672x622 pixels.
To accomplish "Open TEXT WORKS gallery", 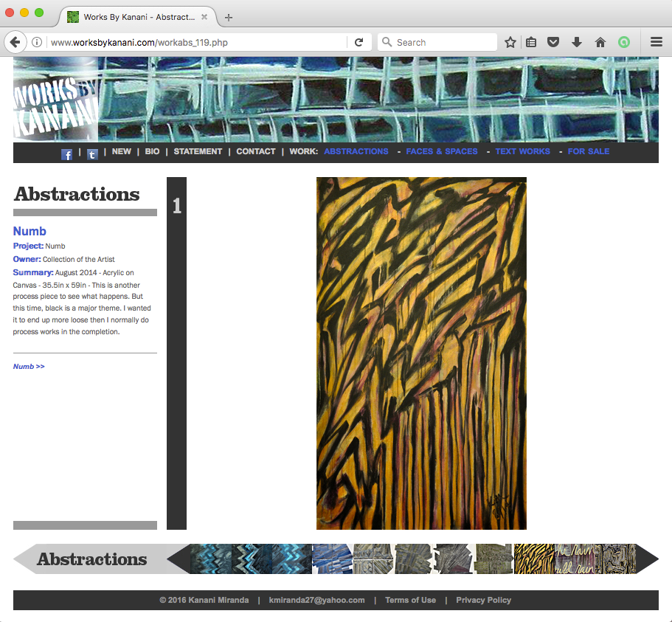I will pyautogui.click(x=523, y=151).
